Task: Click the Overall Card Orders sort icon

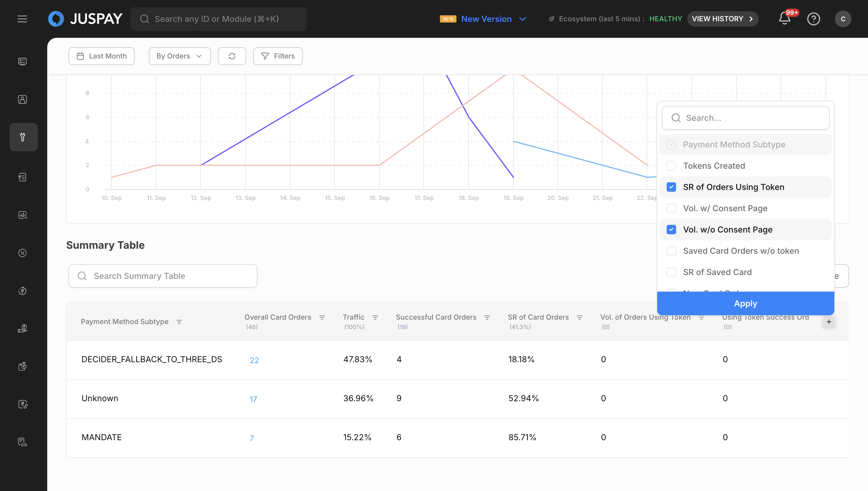Action: pos(322,317)
